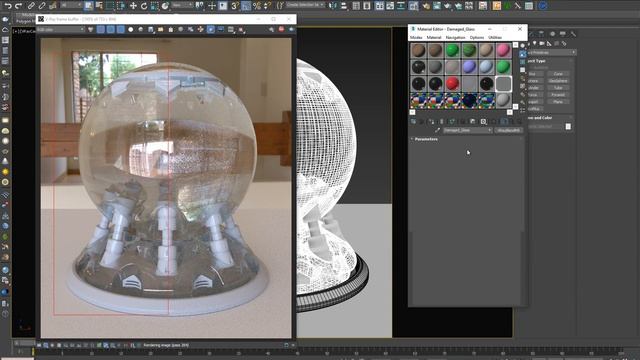Click the blue circular icon at toolbar end

(x=542, y=6)
